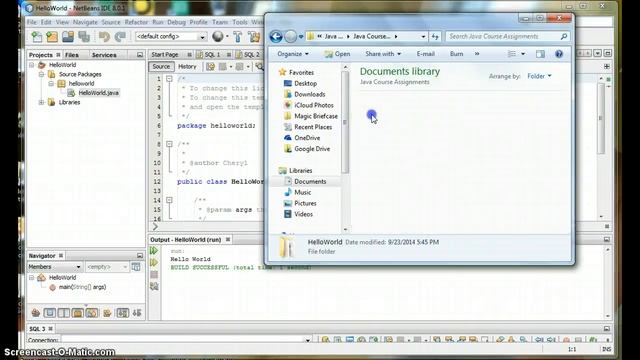Close the Output HelloWorld (run) tab

228,240
